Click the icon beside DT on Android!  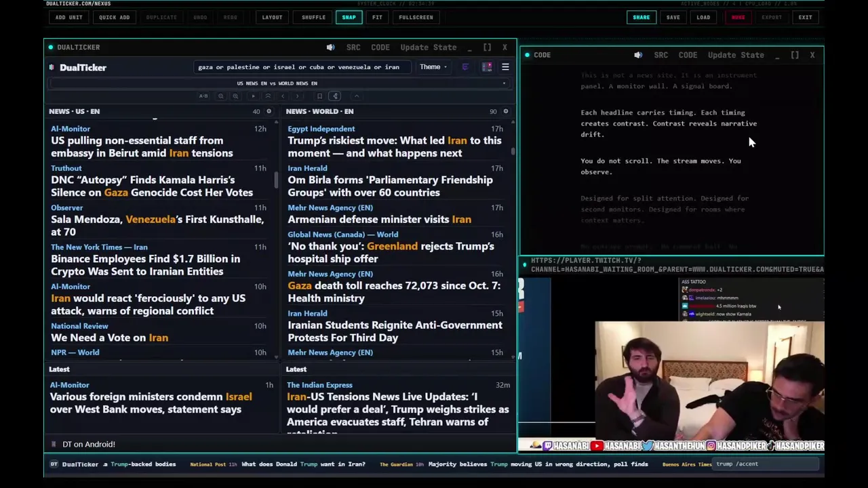pos(54,444)
